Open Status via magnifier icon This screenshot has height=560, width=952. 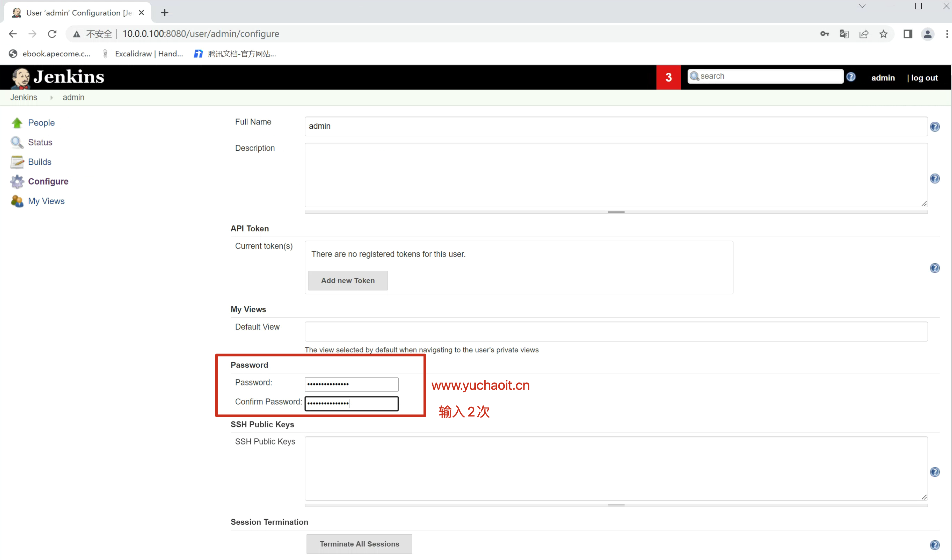[x=17, y=143]
